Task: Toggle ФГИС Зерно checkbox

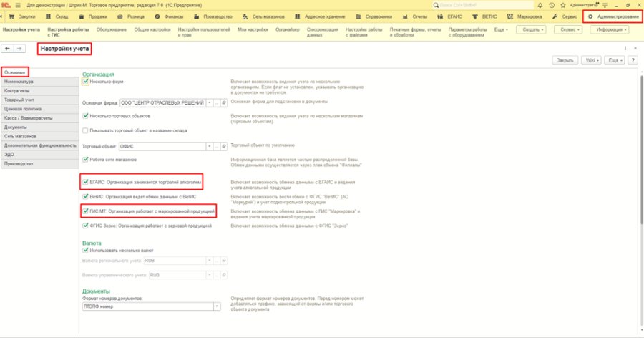Action: point(85,226)
